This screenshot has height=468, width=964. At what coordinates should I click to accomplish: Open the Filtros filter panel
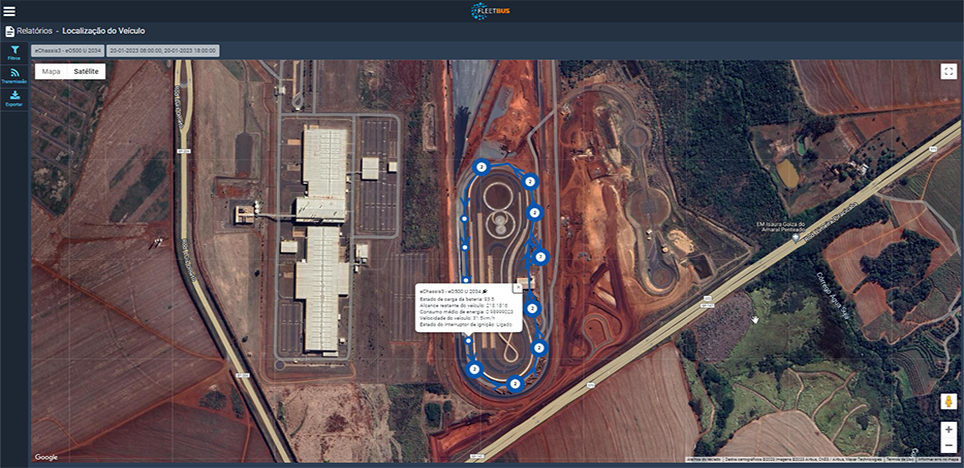14,50
